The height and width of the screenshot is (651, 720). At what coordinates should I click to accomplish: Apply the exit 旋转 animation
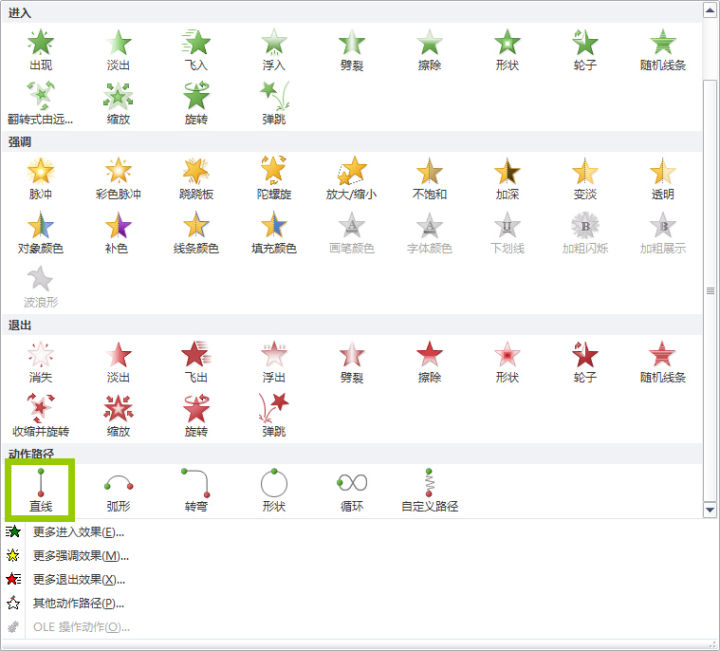pos(196,416)
